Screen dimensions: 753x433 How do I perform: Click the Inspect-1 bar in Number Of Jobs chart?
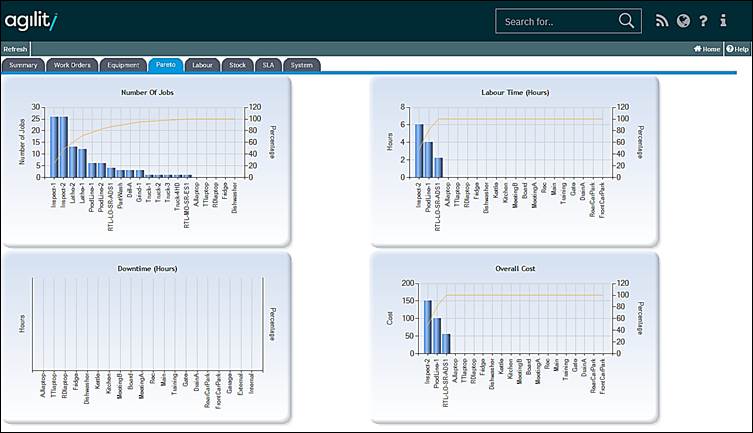point(55,147)
